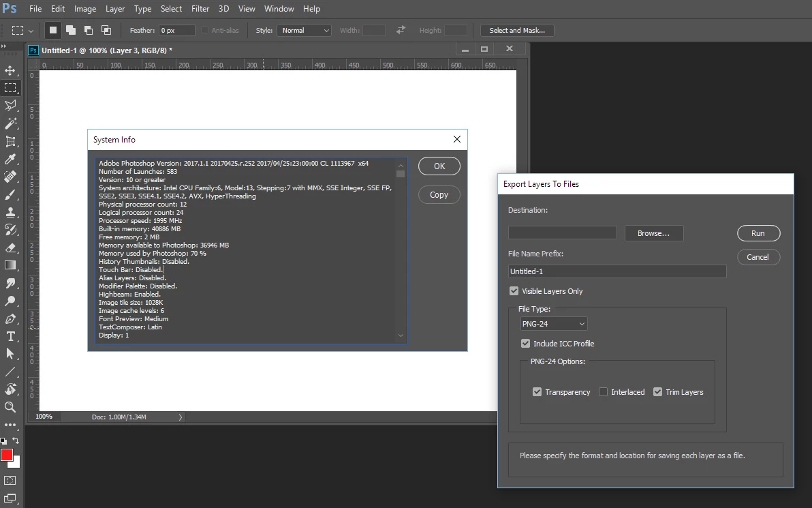Uncheck the Transparency option
This screenshot has height=508, width=812.
(537, 392)
